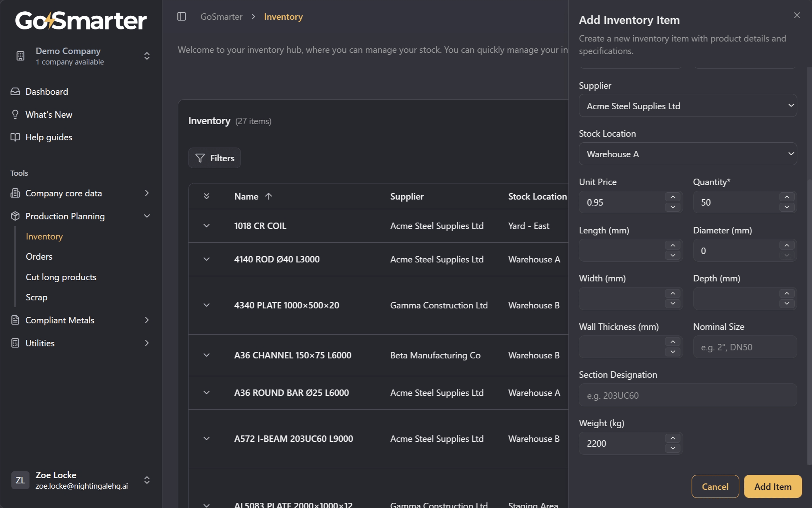812x508 pixels.
Task: Open What's New
Action: tap(49, 115)
